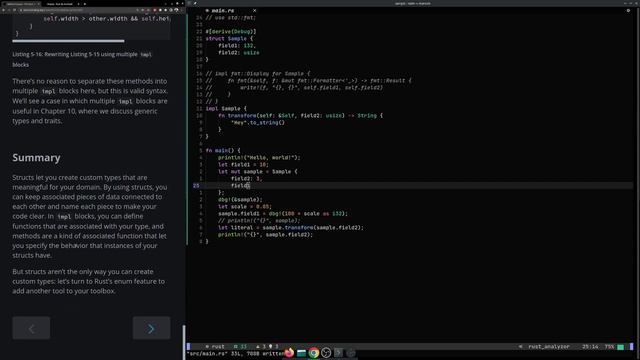Open Firefox from the dock
The image size is (640, 360).
click(289, 353)
